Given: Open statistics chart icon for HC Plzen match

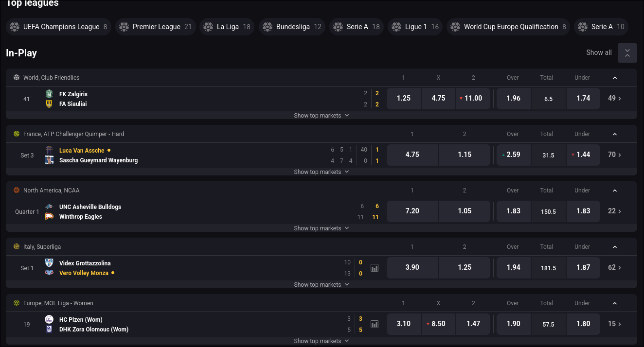Looking at the screenshot, I should (374, 324).
